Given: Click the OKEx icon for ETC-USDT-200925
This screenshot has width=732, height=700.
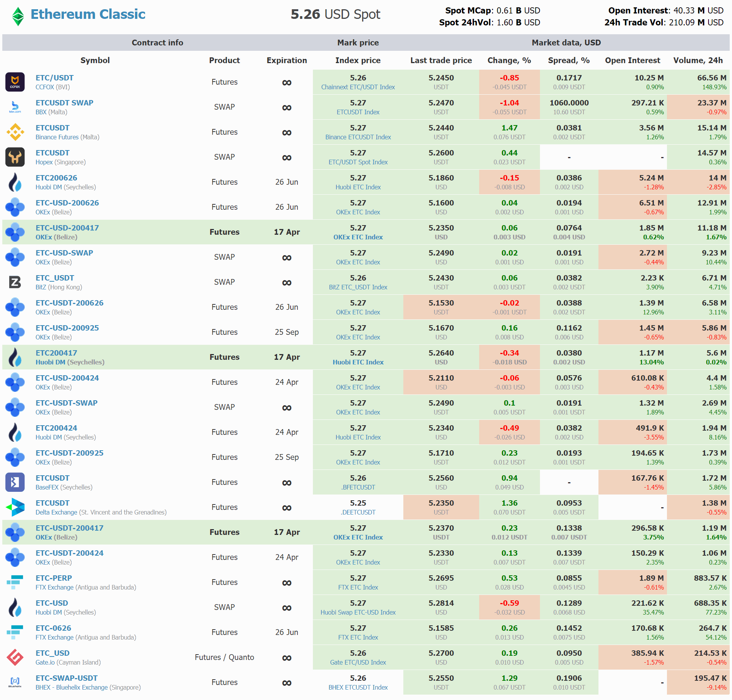Looking at the screenshot, I should pyautogui.click(x=15, y=457).
